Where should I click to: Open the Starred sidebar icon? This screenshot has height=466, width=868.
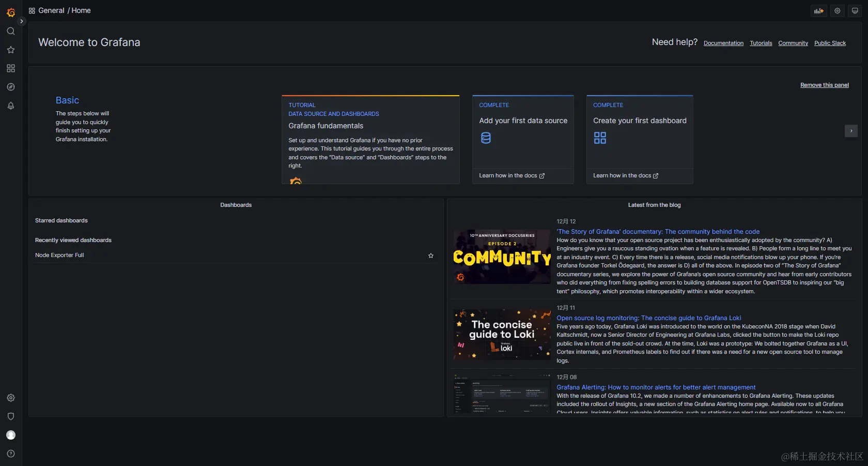11,50
